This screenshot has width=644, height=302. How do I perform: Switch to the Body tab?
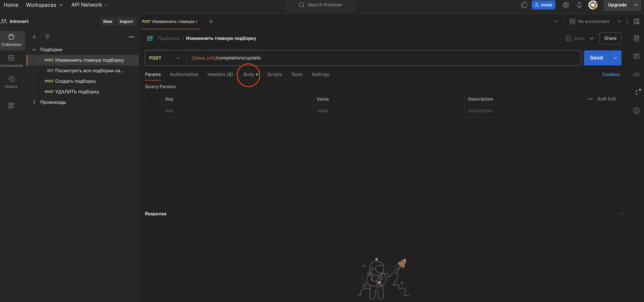click(x=249, y=75)
